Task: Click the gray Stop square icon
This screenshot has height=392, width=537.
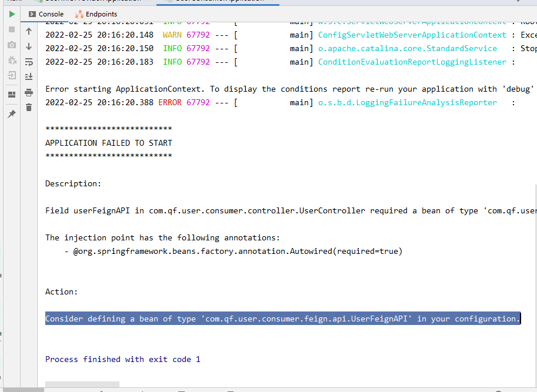Action: (x=12, y=29)
